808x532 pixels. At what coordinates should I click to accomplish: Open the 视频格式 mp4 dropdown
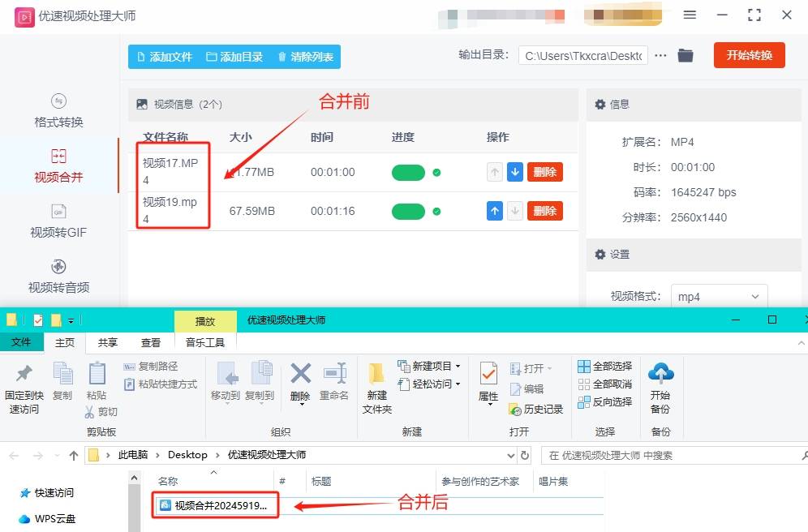coord(719,296)
